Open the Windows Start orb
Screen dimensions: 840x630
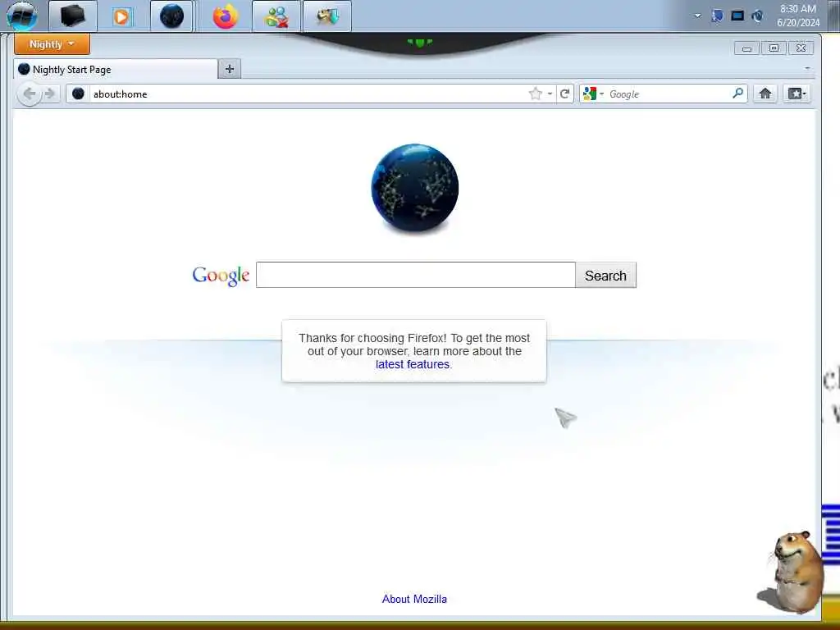tap(22, 16)
